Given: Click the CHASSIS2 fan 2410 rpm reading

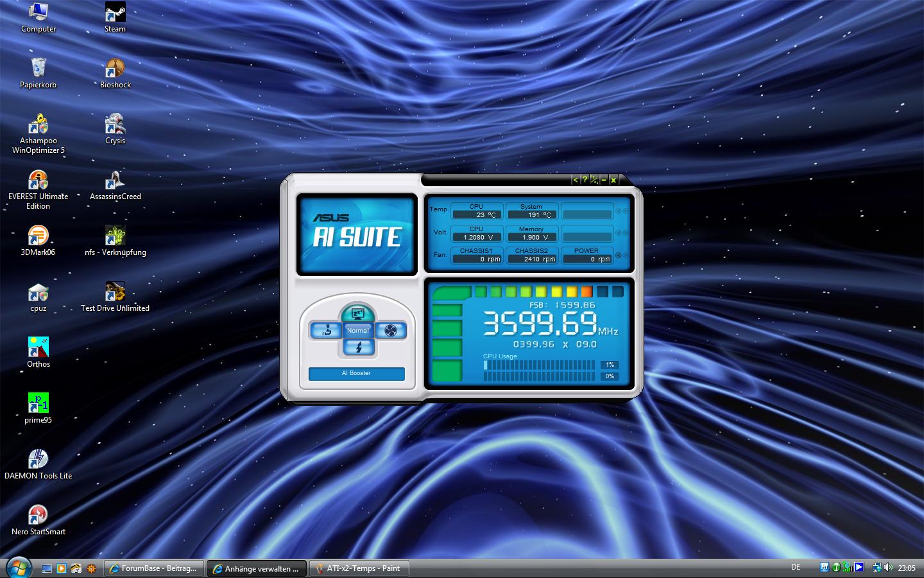Looking at the screenshot, I should (x=531, y=259).
